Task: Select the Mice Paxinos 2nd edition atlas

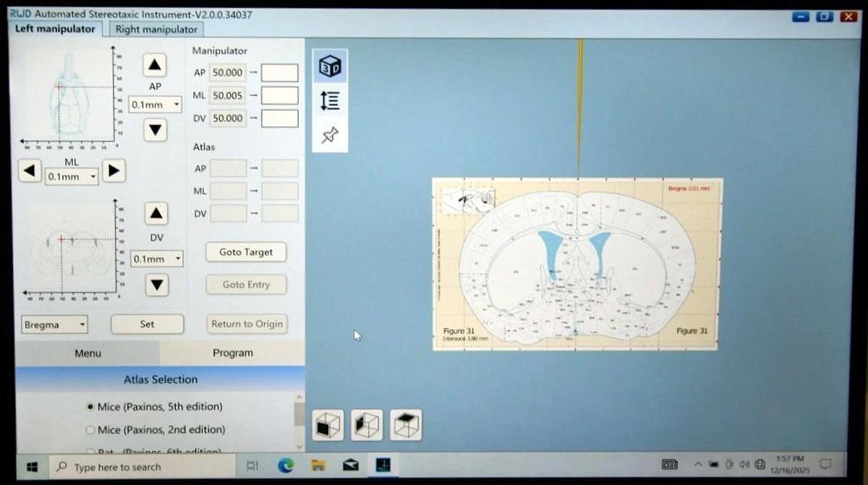Action: (x=91, y=429)
